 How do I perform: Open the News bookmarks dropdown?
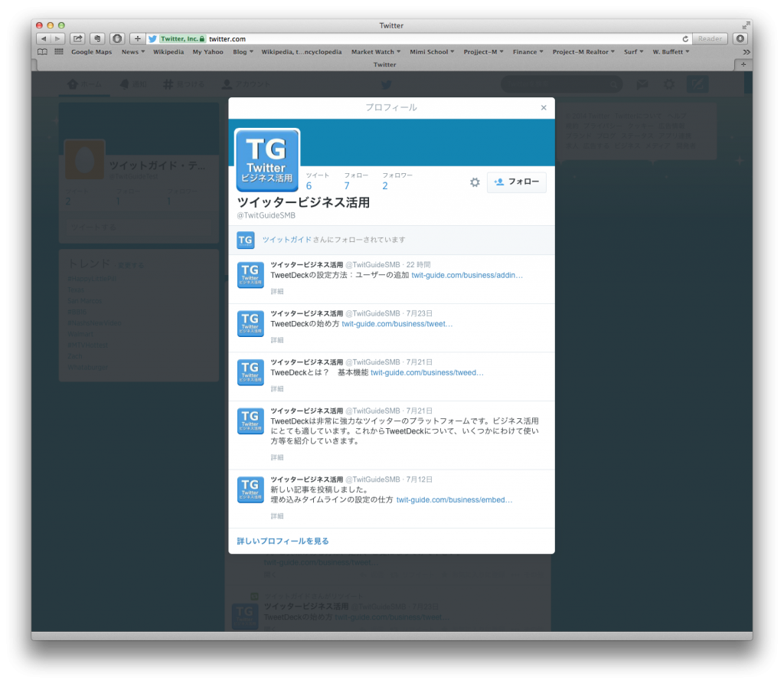pyautogui.click(x=133, y=52)
